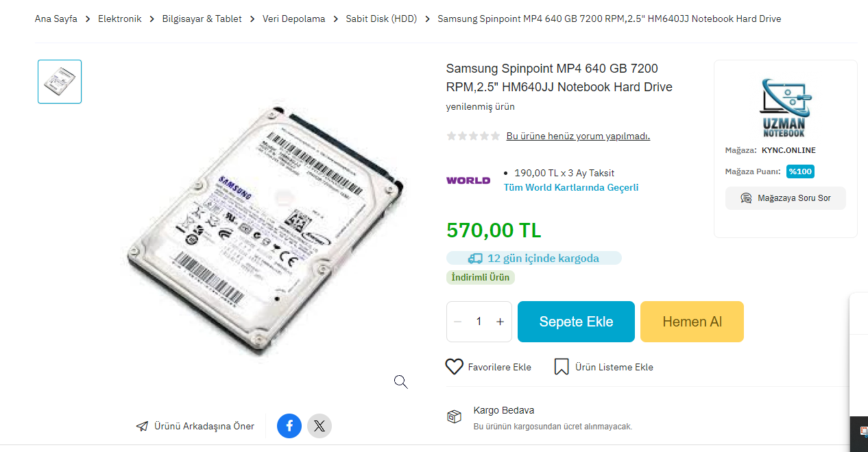This screenshot has height=452, width=868.
Task: Open the reviews link "Bu ürüne henüz yorum yapılmadı"
Action: pos(578,136)
